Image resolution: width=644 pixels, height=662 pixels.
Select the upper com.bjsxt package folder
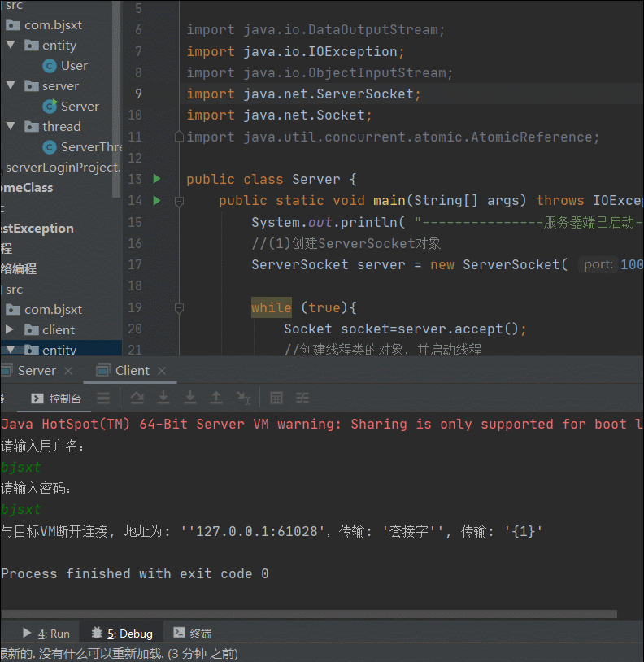(53, 25)
